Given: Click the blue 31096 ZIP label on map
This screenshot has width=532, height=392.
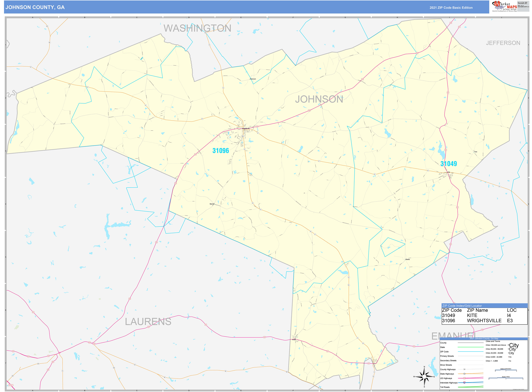Looking at the screenshot, I should 220,151.
